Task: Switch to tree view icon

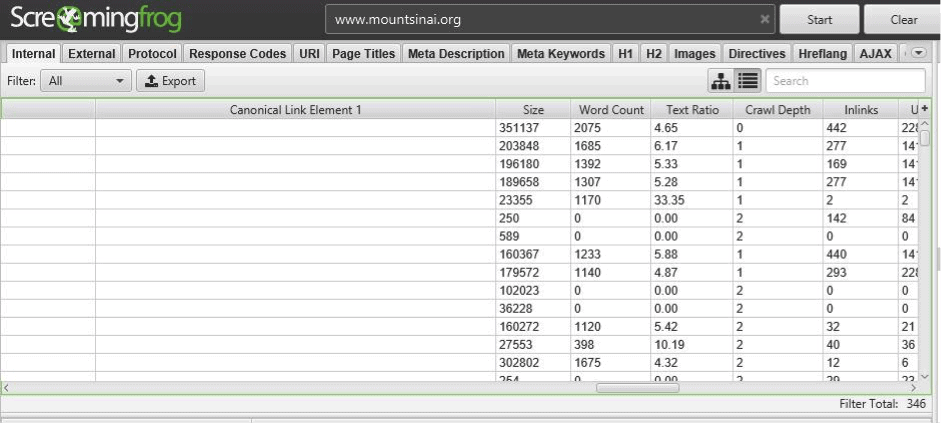Action: tap(721, 81)
